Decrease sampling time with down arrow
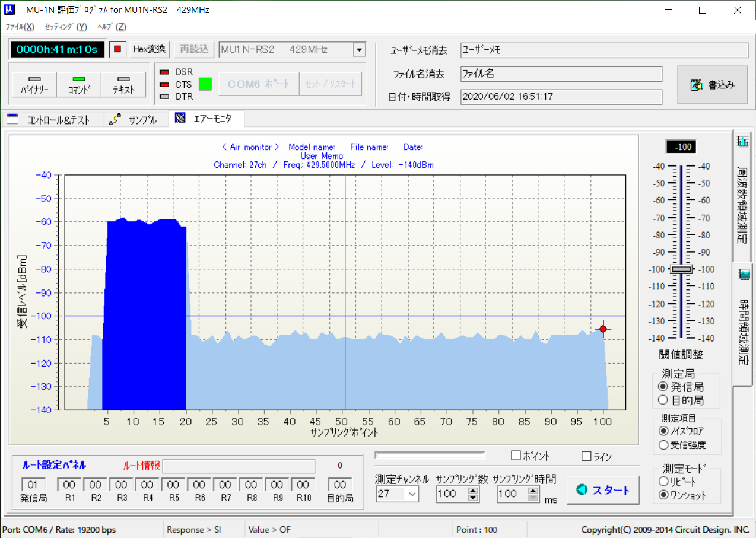This screenshot has width=756, height=538. 533,497
